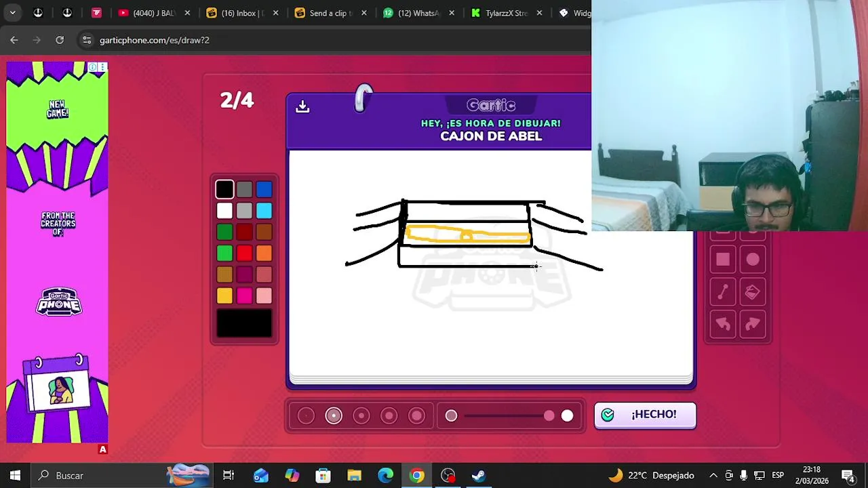This screenshot has width=868, height=488.
Task: Open the Gartic Phone ad banner
Action: (57, 252)
